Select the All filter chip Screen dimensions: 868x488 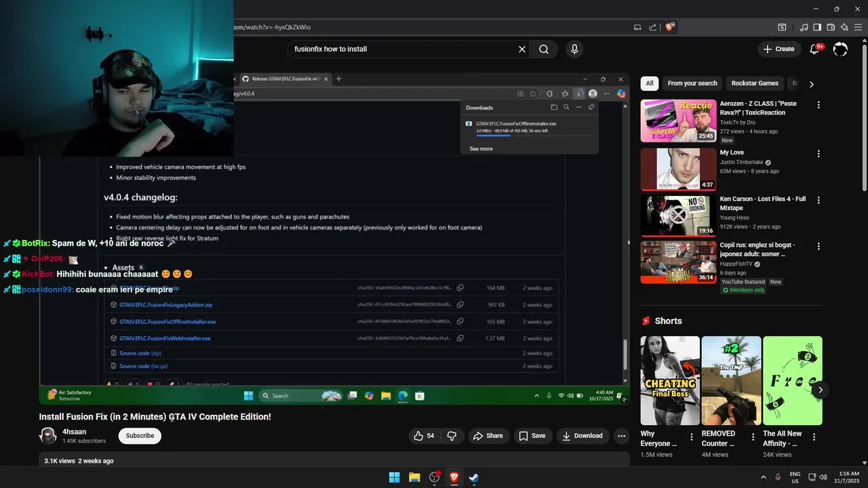click(649, 83)
